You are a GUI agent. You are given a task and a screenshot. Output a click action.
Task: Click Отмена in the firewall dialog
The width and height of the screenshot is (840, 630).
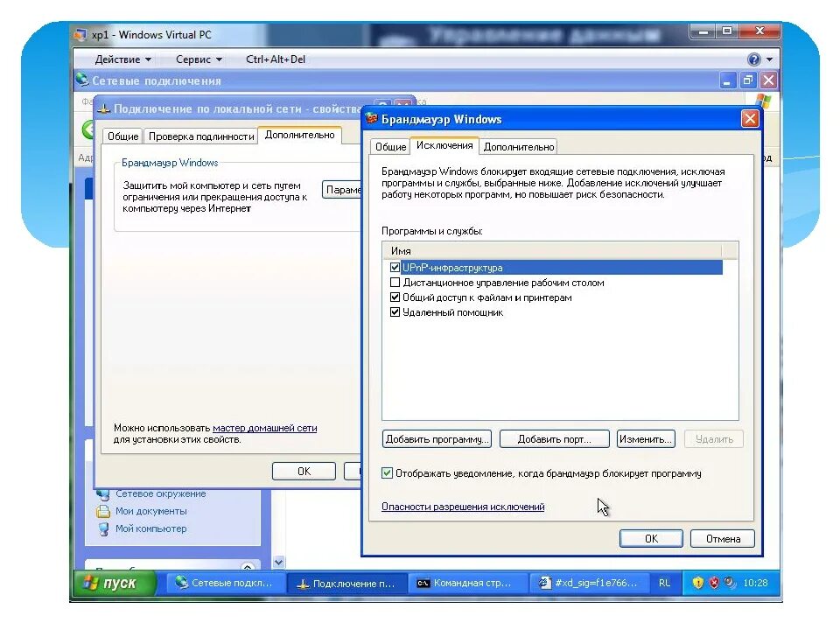coord(723,538)
